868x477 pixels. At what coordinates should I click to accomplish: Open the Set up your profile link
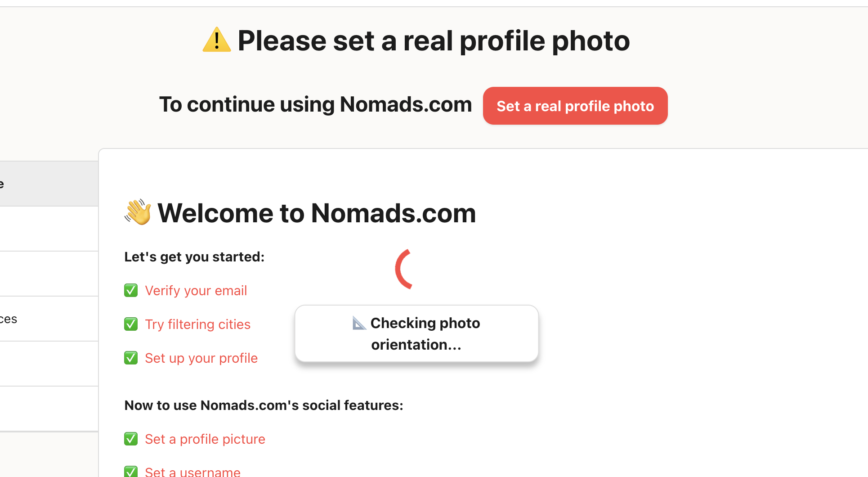(x=201, y=358)
